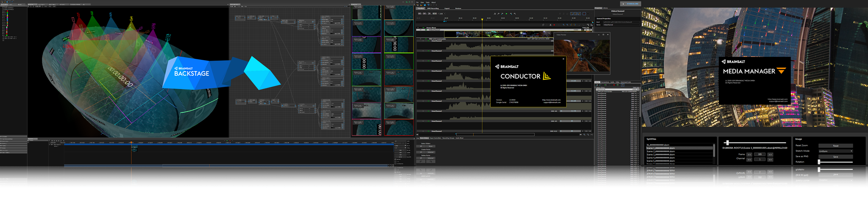Collapse the first DmxChannel track
Image resolution: width=868 pixels, height=197 pixels.
(423, 41)
